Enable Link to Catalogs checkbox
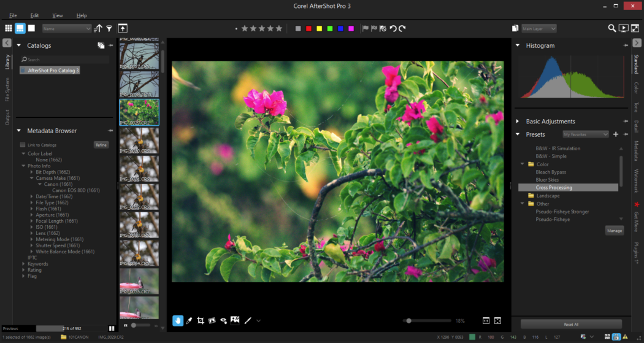Viewport: 644px width, 343px height. (x=23, y=145)
